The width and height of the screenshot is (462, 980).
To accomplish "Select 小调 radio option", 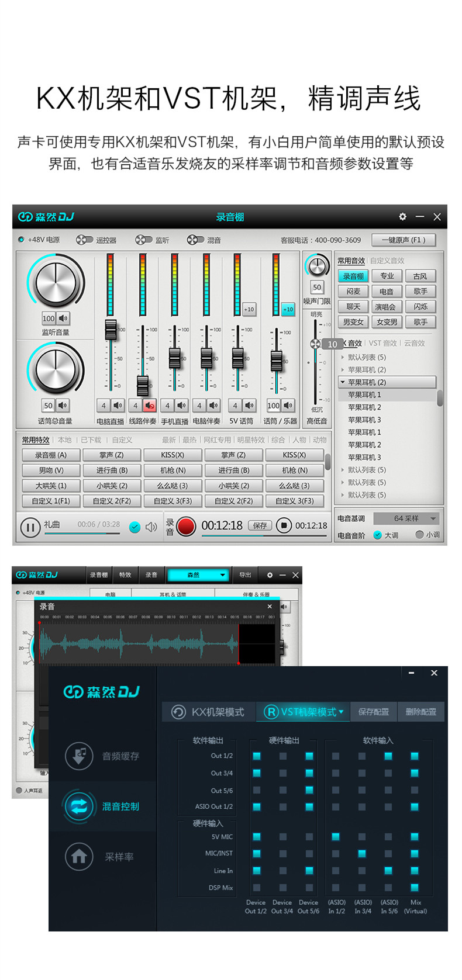I will (419, 535).
